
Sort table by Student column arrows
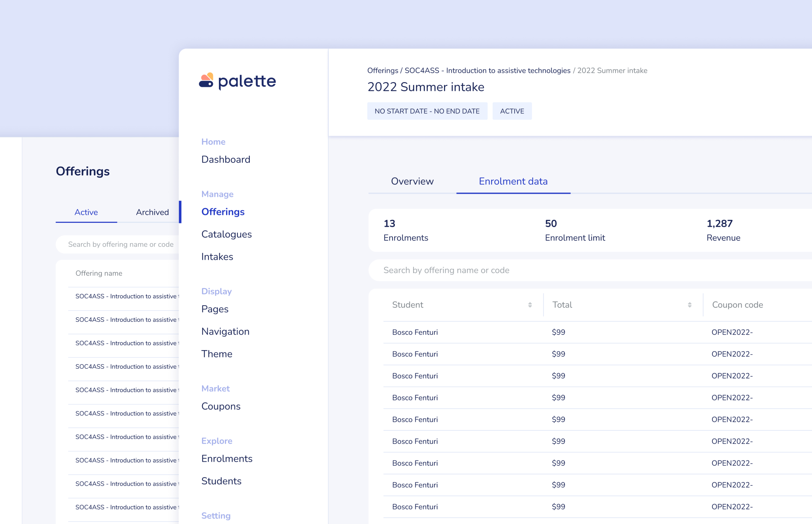(530, 305)
